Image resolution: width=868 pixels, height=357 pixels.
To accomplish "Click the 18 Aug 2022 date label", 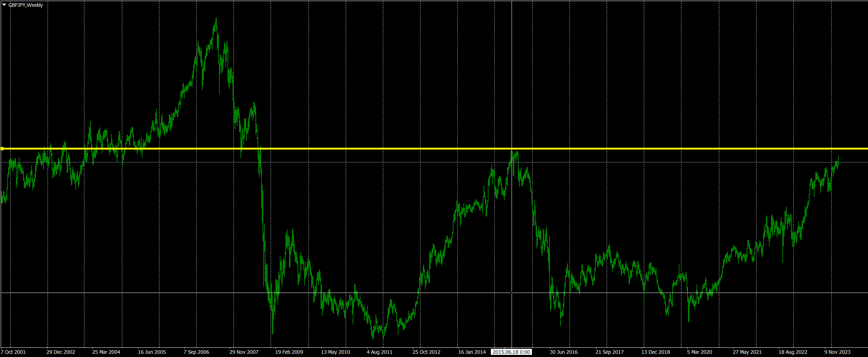I will click(x=793, y=352).
